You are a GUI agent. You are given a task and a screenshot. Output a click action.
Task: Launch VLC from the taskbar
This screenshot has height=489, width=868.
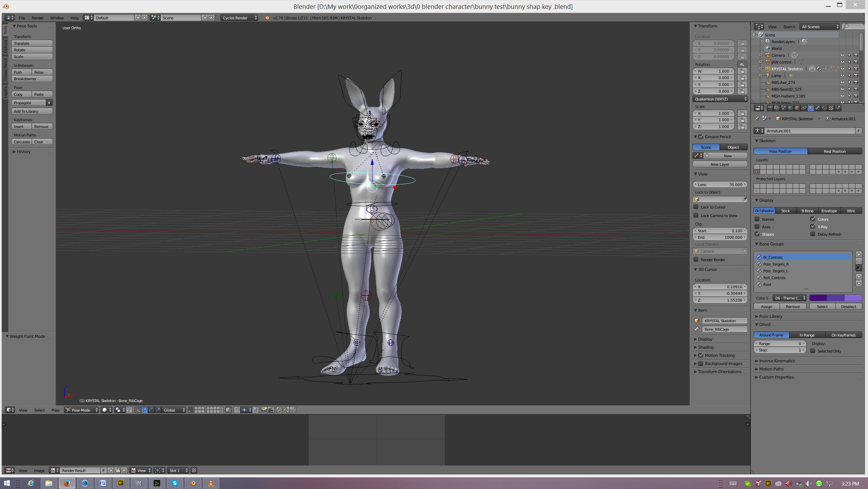click(211, 483)
